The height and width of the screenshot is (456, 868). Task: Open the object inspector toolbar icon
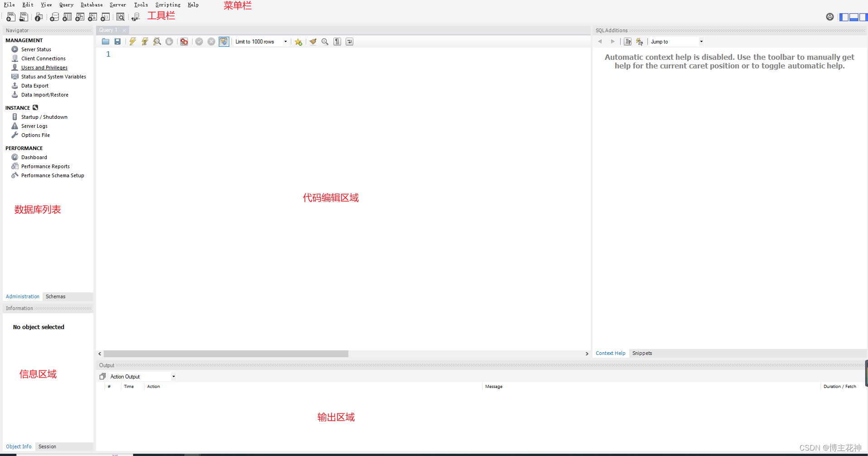point(39,17)
